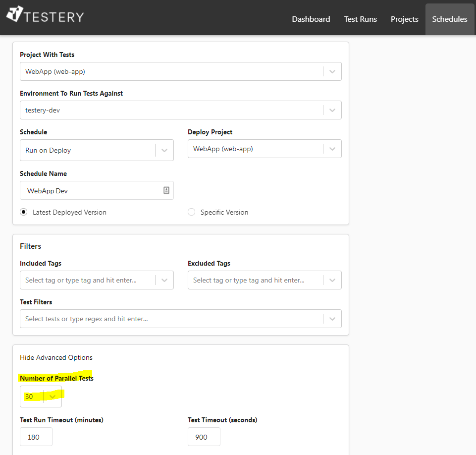Image resolution: width=476 pixels, height=455 pixels.
Task: Click the Schedule Name input field
Action: pyautogui.click(x=92, y=190)
